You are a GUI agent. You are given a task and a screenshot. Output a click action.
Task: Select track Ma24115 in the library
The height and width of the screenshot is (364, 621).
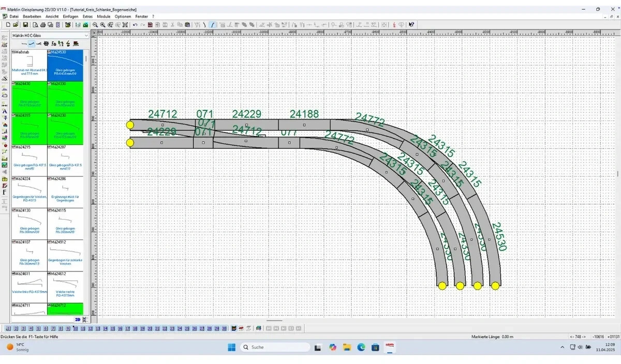click(x=65, y=223)
